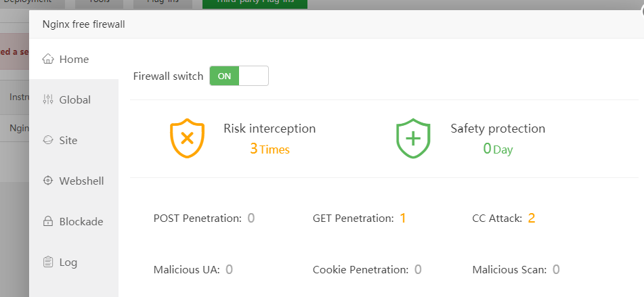
Task: Click the Log clipboard icon
Action: pyautogui.click(x=47, y=262)
